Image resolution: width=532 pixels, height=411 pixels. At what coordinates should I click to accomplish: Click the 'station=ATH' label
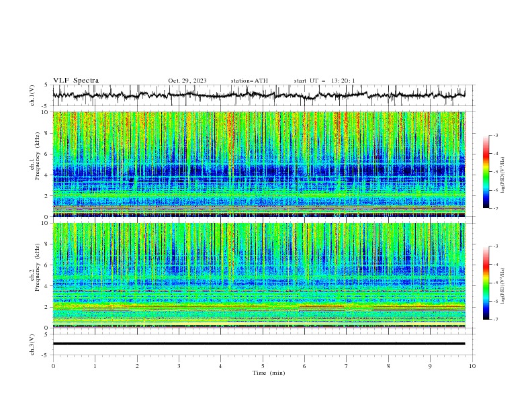coord(249,81)
